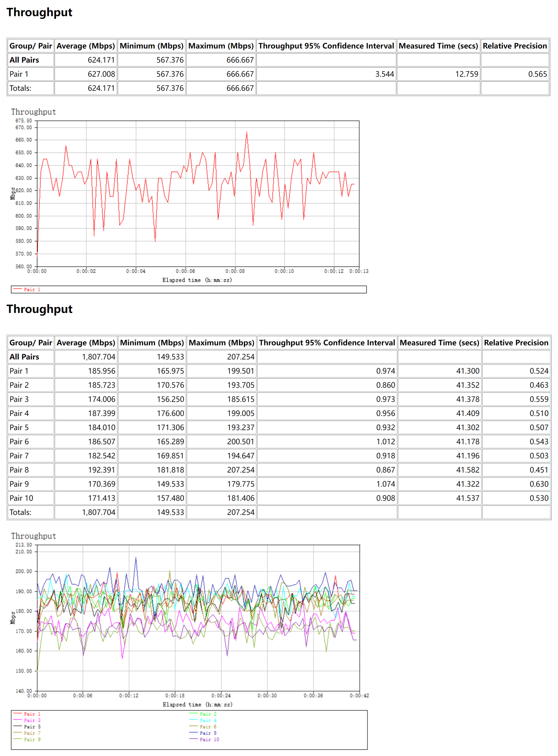Screen dimensions: 558x756
Task: Select the Pair 6 legend entry
Action: pos(208,727)
